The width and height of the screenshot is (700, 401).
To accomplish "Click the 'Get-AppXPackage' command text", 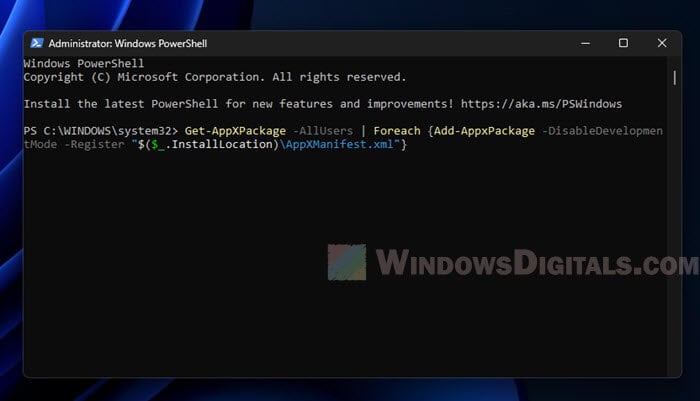I will coord(235,131).
